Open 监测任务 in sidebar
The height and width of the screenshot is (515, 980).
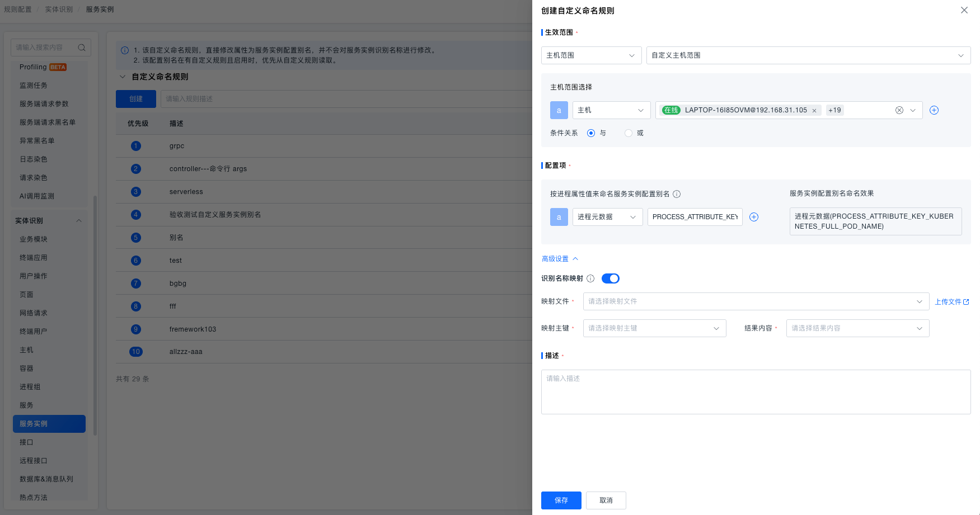coord(34,86)
